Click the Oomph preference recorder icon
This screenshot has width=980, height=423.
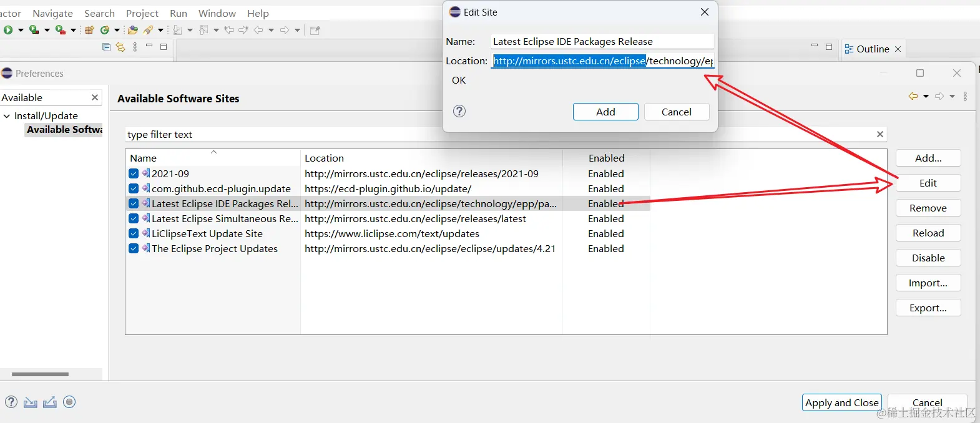coord(69,402)
